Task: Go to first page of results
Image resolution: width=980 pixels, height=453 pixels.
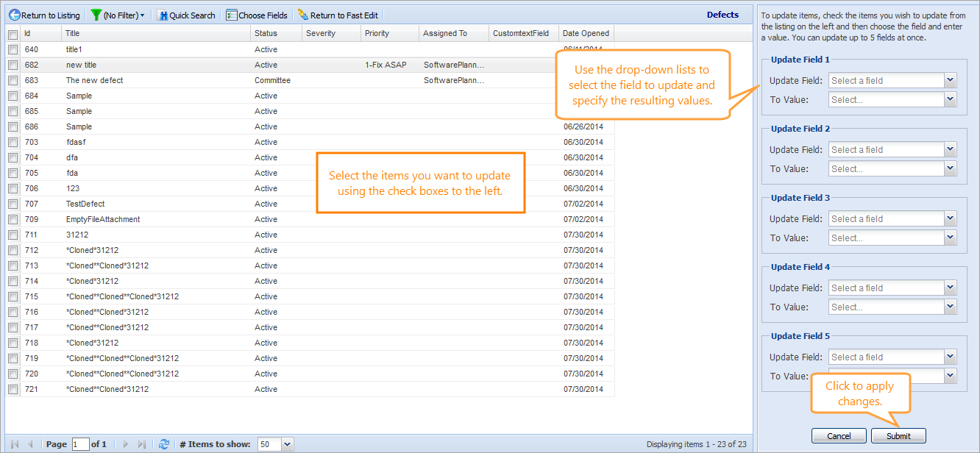Action: click(x=15, y=444)
